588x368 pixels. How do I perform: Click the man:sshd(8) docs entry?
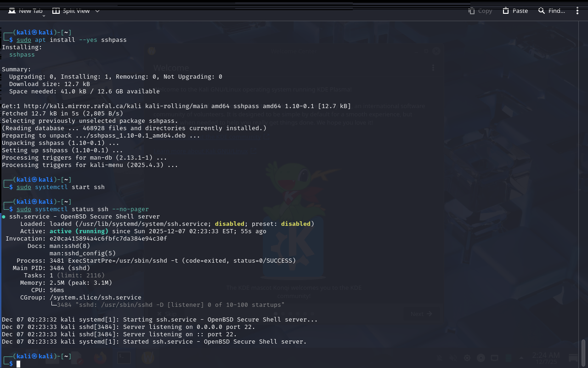(x=70, y=246)
